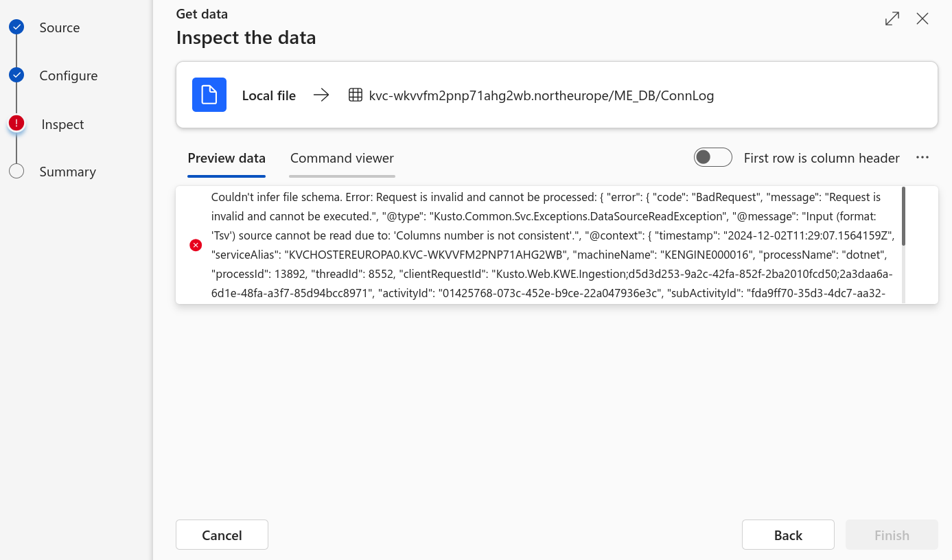Click the Configure step label in sidebar
952x560 pixels.
coord(69,75)
